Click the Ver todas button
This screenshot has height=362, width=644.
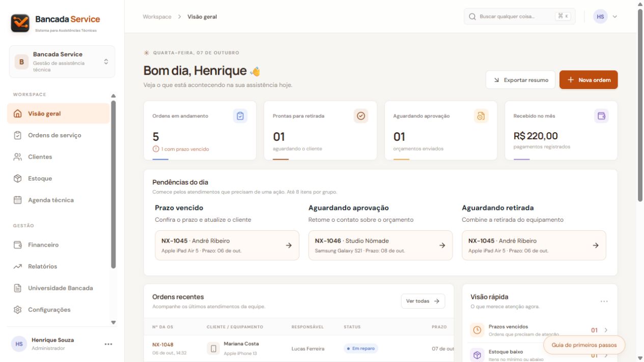423,301
